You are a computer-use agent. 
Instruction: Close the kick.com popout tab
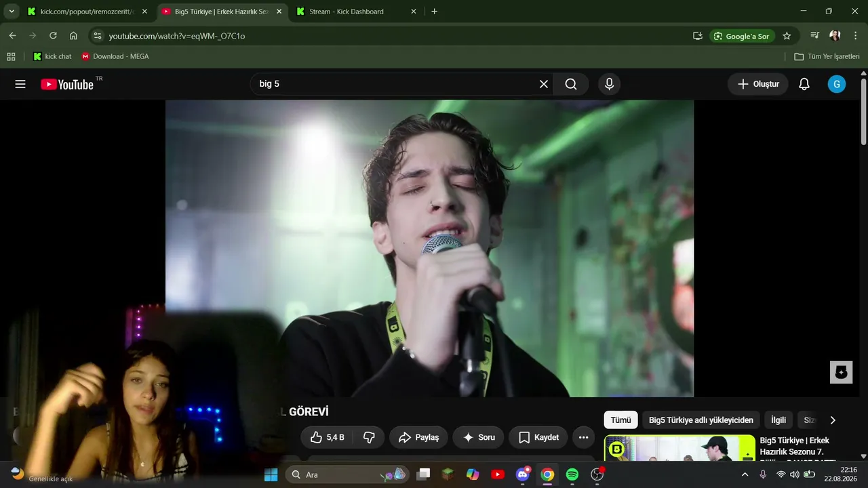(144, 12)
